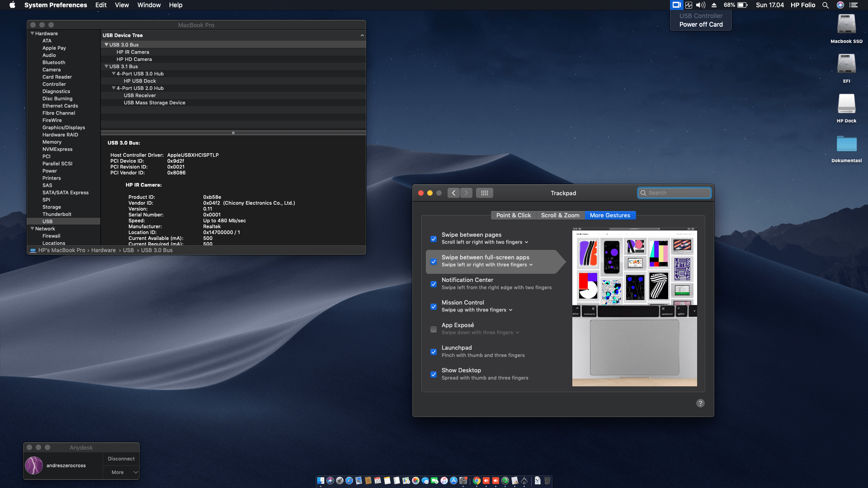Select the HP Dock drive icon on the desktop
Viewport: 868px width, 488px height.
pyautogui.click(x=846, y=104)
